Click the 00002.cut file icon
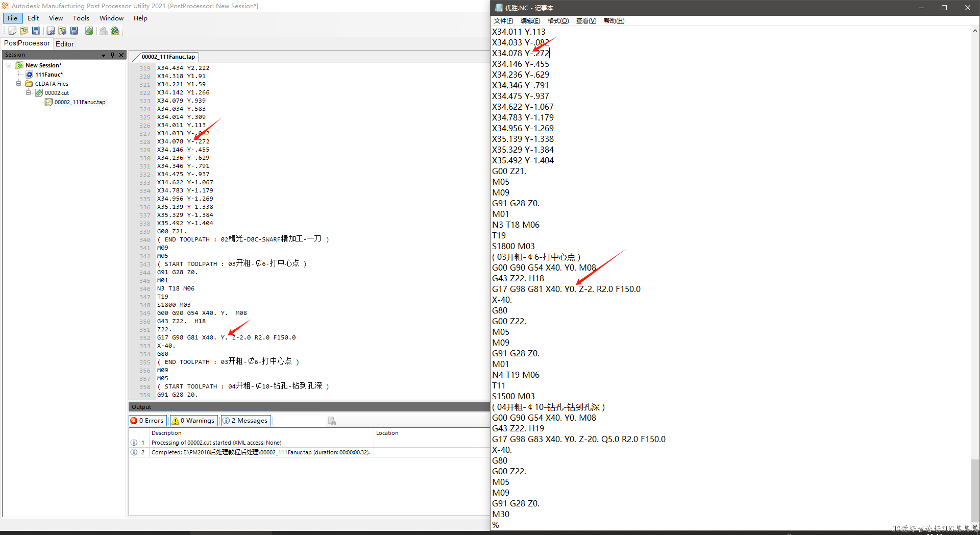Image resolution: width=980 pixels, height=535 pixels. tap(39, 93)
